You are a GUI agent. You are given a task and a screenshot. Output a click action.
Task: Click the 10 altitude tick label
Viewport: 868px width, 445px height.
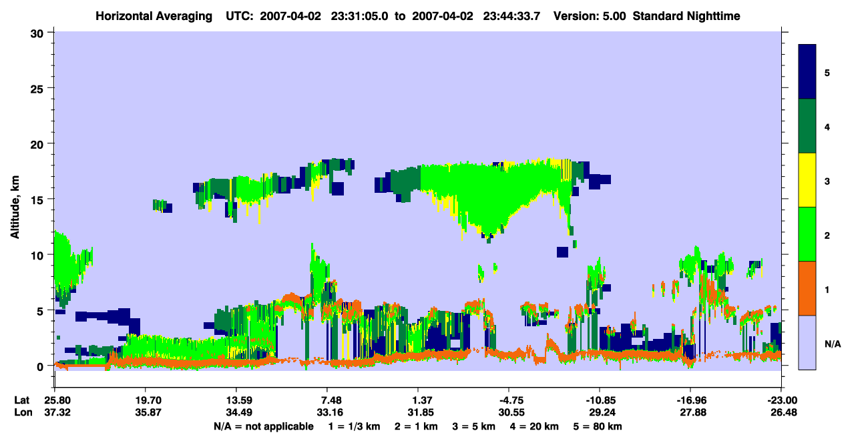39,255
